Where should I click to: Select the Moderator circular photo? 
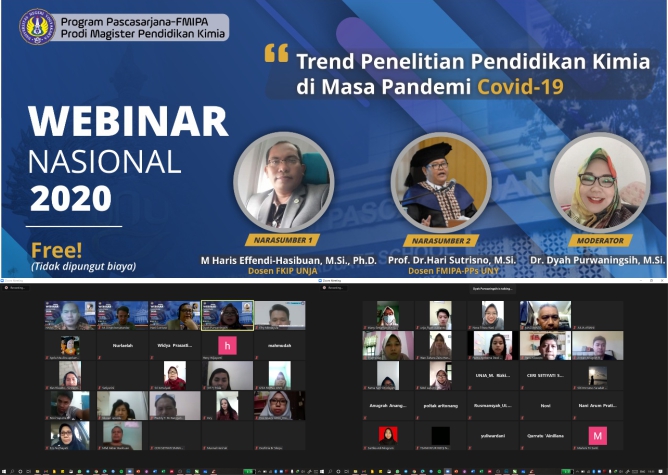point(598,181)
